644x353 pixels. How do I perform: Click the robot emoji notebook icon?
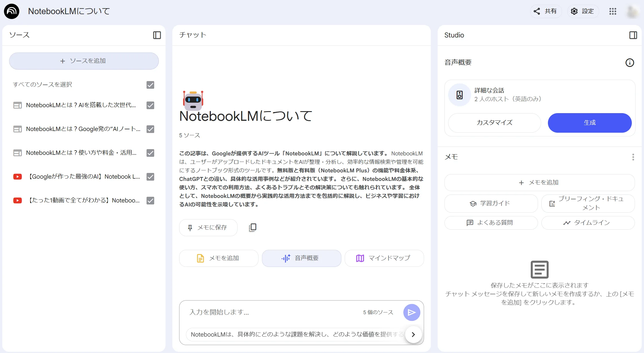coord(193,101)
